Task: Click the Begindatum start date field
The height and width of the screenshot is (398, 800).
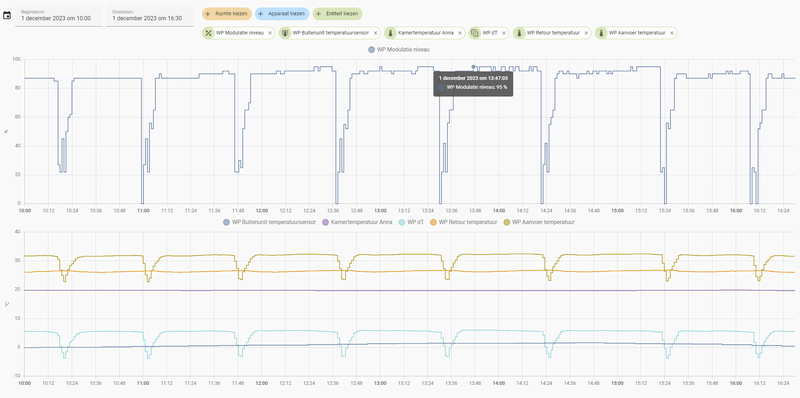Action: pos(59,16)
